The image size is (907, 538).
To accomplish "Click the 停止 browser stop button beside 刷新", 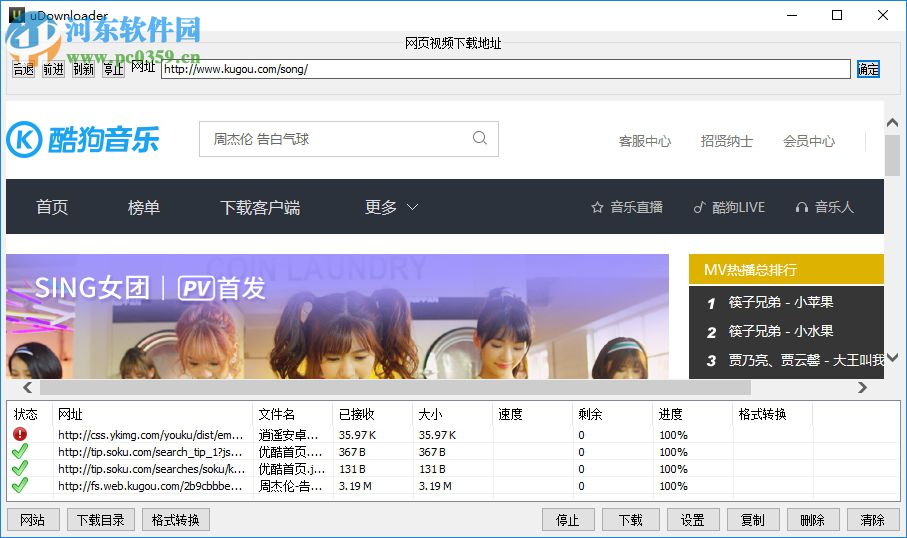I will click(x=113, y=69).
